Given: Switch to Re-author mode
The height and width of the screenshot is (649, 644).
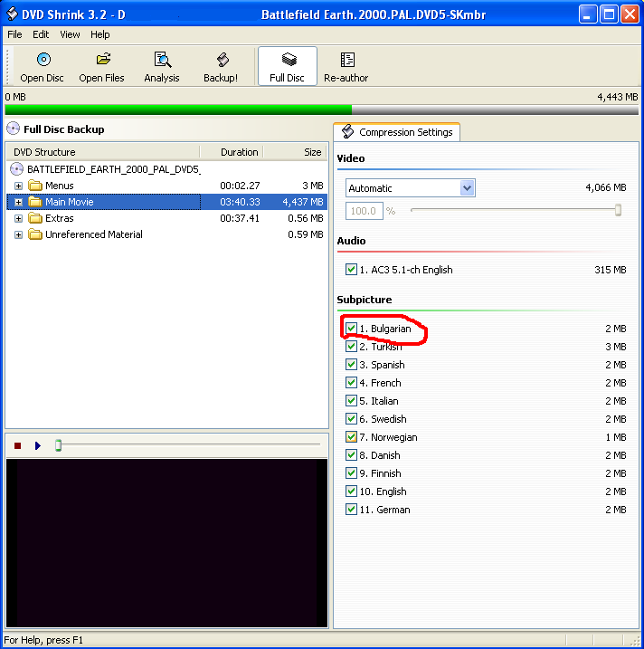Looking at the screenshot, I should click(346, 61).
